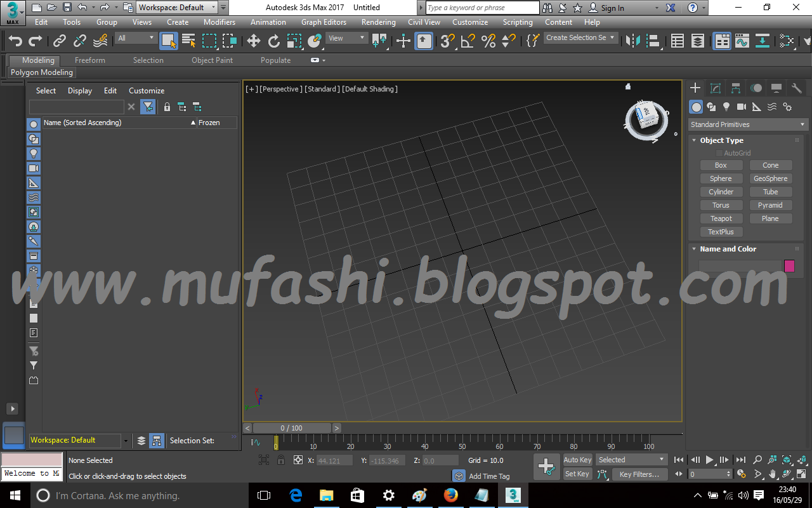Pick the Select and Move tool
The image size is (812, 508).
[x=254, y=41]
